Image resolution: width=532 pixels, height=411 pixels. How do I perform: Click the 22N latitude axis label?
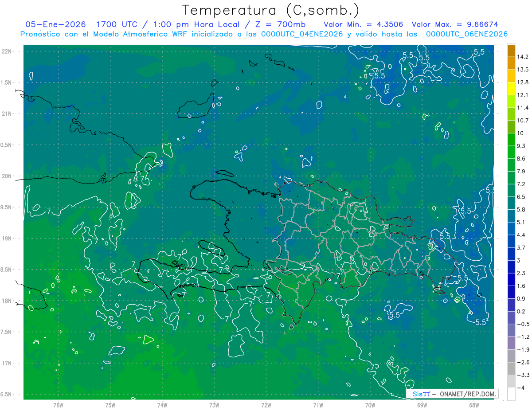(7, 51)
